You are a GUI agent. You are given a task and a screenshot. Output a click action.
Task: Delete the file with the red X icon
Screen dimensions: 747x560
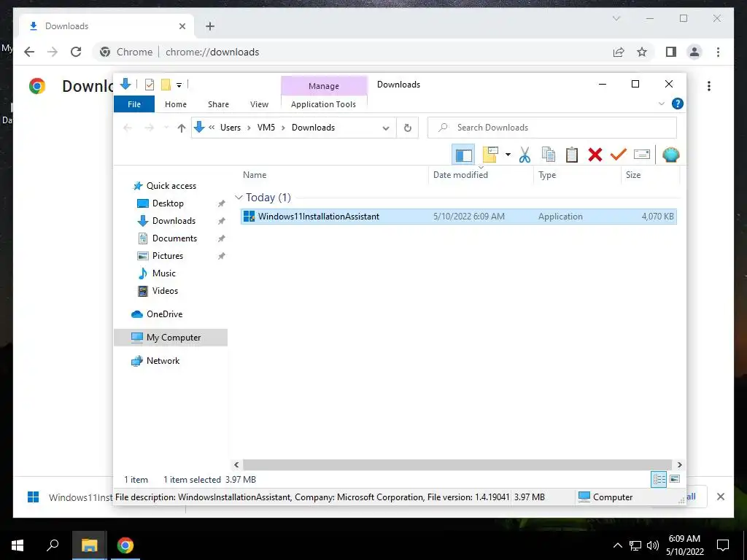(x=595, y=155)
